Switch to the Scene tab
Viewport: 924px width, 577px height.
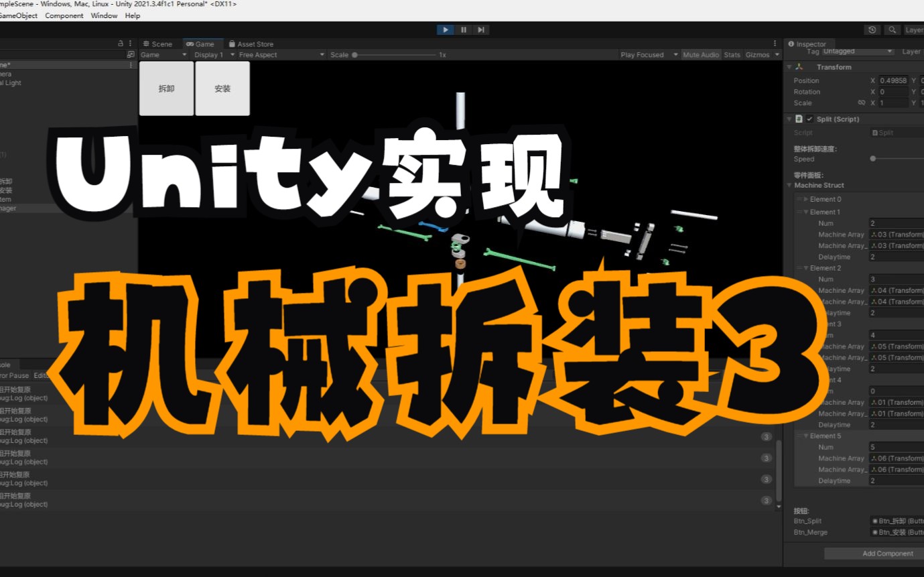[158, 44]
